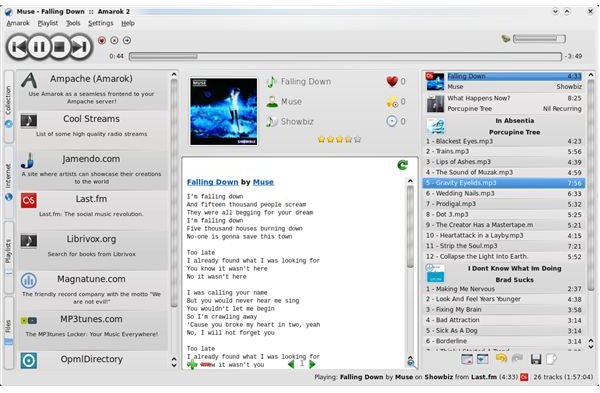Screen dimensions: 600x393
Task: Click the export playlist page icon
Action: tap(551, 359)
